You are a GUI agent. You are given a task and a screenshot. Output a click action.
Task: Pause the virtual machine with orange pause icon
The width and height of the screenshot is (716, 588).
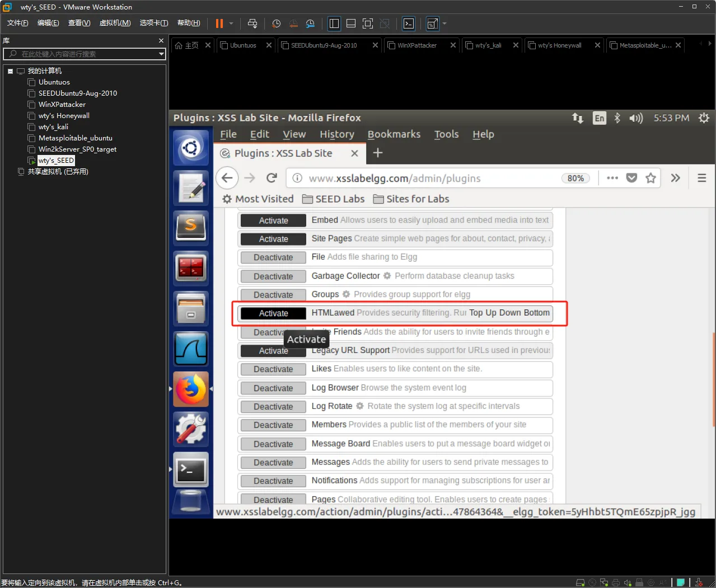coord(219,23)
